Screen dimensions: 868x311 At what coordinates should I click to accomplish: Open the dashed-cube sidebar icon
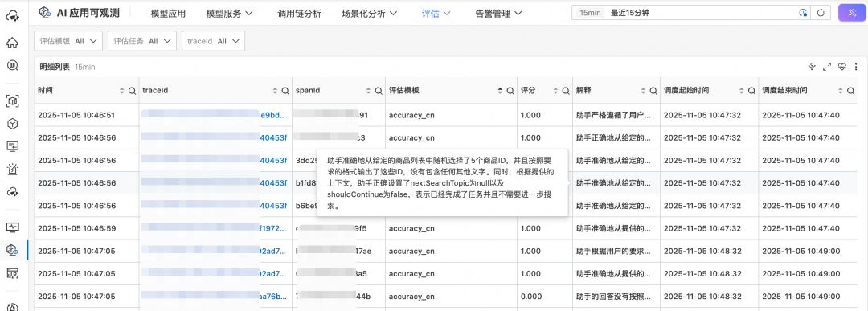(x=12, y=100)
